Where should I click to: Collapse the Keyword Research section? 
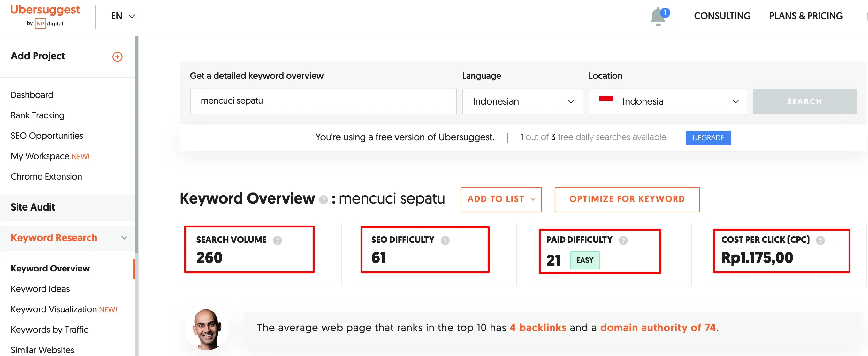pyautogui.click(x=124, y=238)
